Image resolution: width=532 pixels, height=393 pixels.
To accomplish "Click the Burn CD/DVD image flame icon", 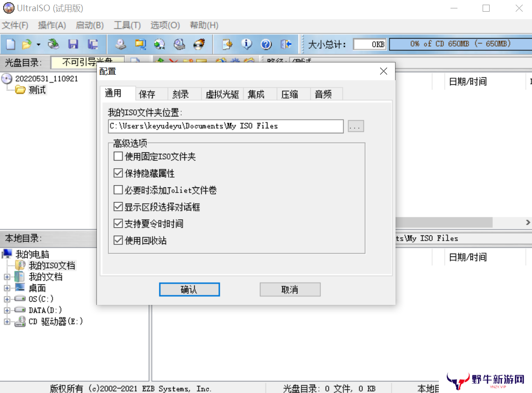I will [x=199, y=44].
